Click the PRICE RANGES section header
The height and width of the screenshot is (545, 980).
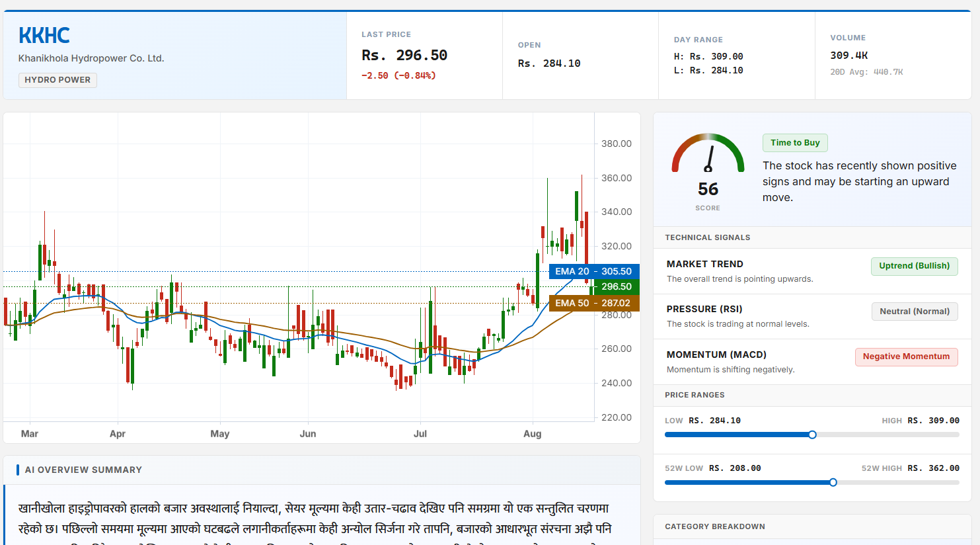pyautogui.click(x=695, y=395)
